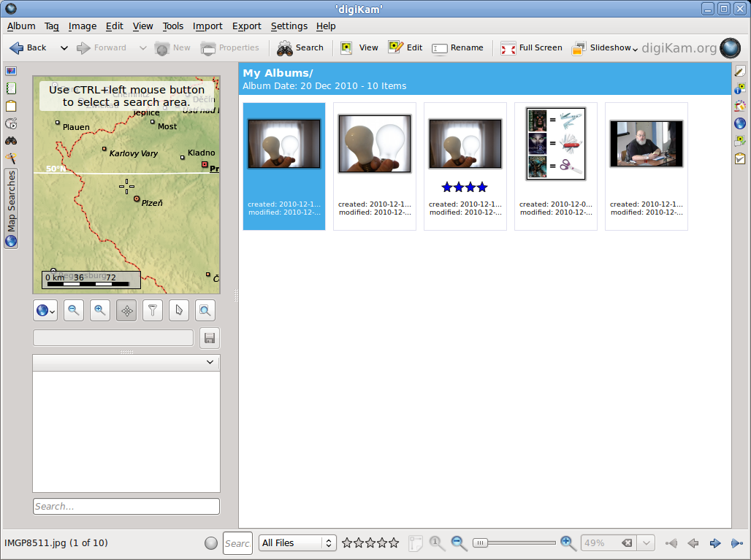The image size is (751, 560).
Task: Click the map zoom-into-region magnifier button
Action: tap(205, 310)
